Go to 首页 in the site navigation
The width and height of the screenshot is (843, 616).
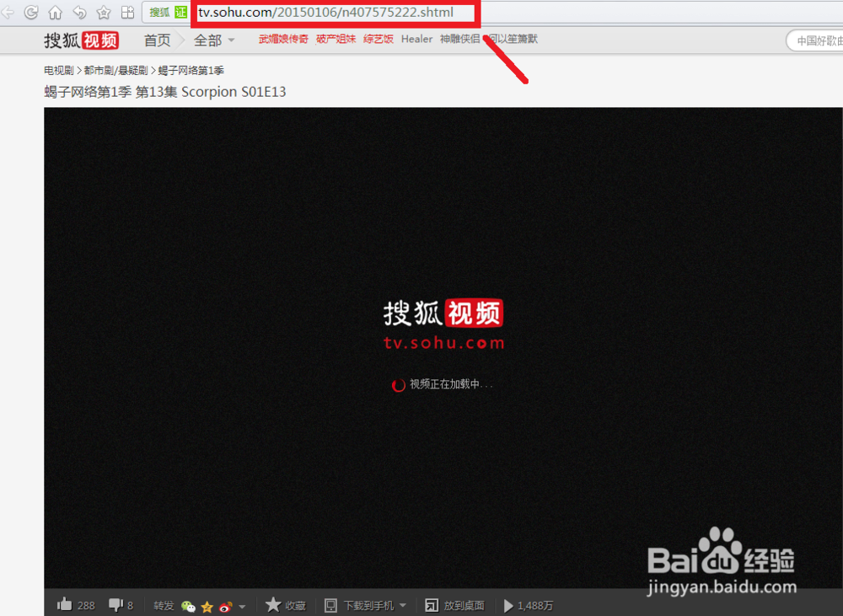(157, 40)
